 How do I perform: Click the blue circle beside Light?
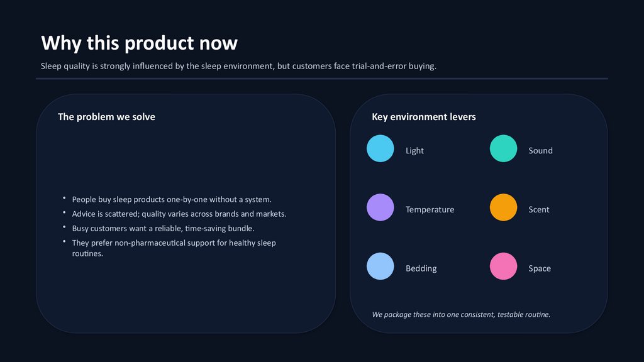click(x=380, y=148)
